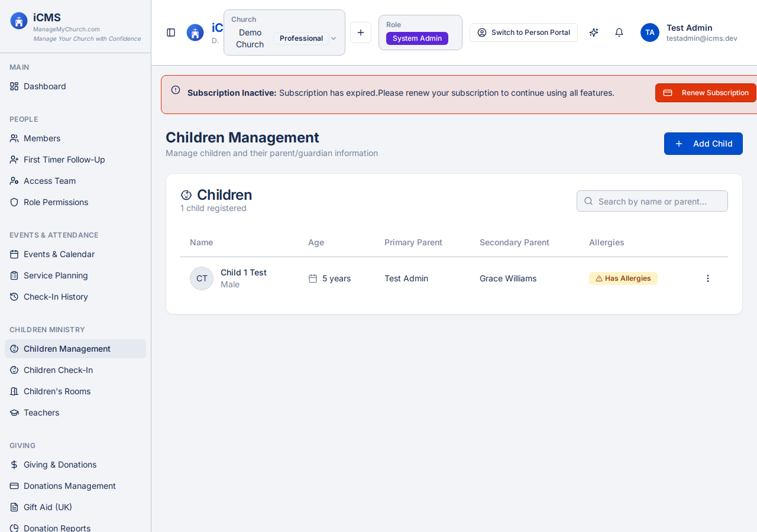Viewport: 757px width, 532px height.
Task: Switch to Person Portal
Action: click(x=523, y=33)
